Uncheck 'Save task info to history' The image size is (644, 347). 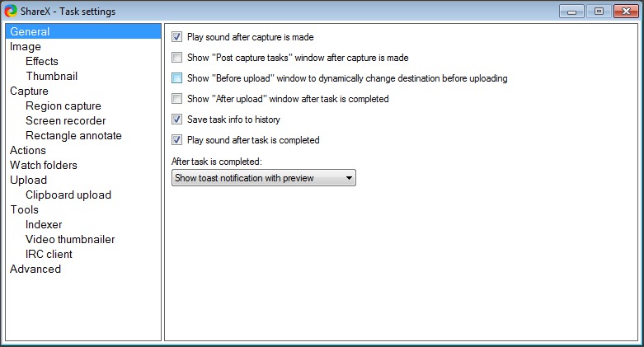point(177,120)
